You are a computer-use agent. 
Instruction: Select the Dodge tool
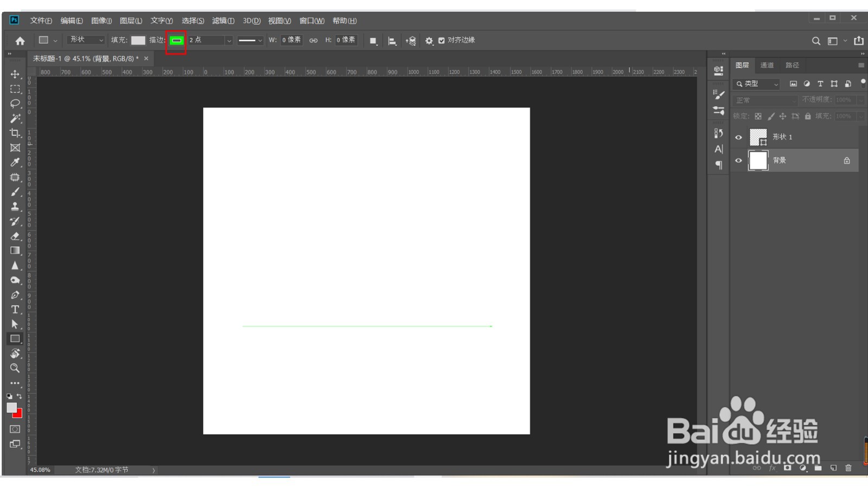pyautogui.click(x=15, y=280)
